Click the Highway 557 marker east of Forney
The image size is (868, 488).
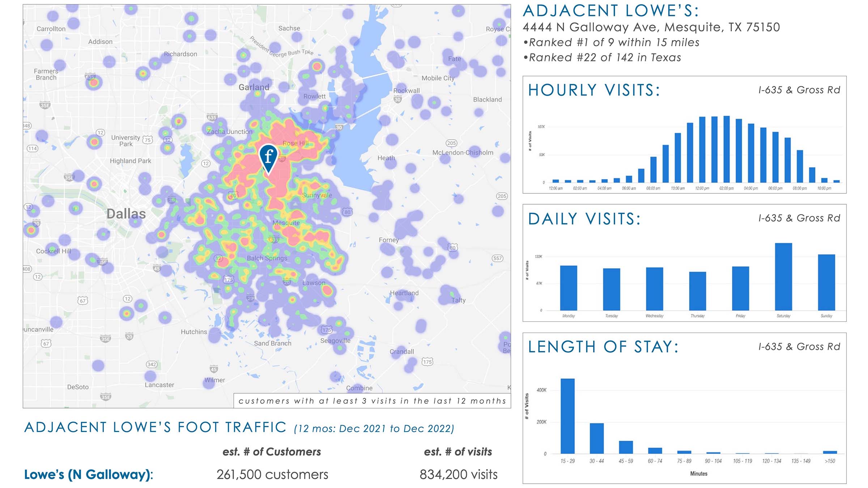[x=497, y=258]
